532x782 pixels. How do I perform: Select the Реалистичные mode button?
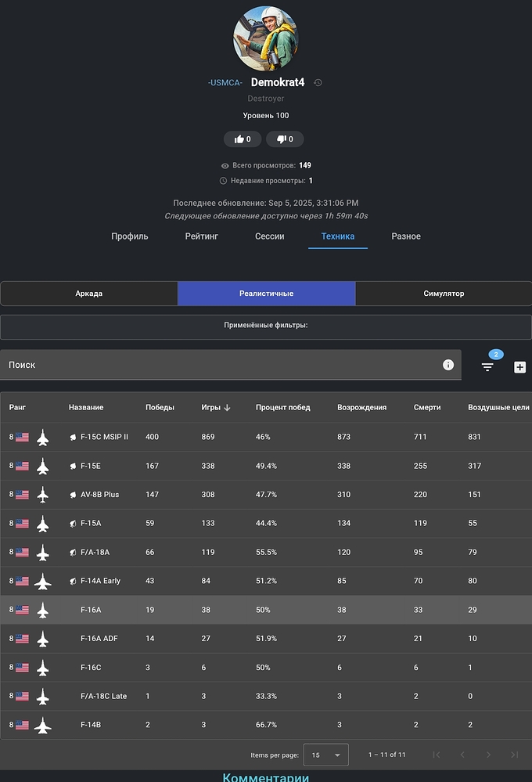tap(266, 294)
